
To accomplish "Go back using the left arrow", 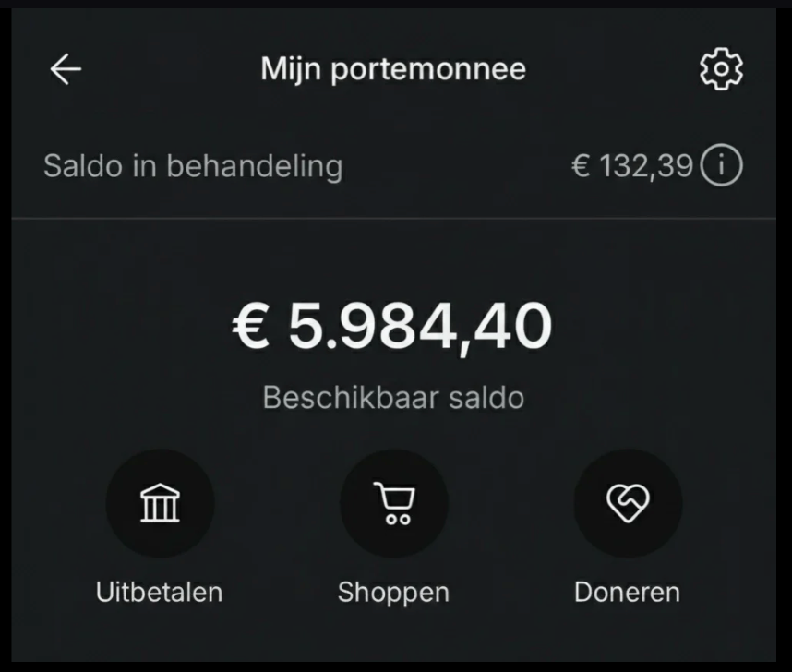I will [x=66, y=69].
